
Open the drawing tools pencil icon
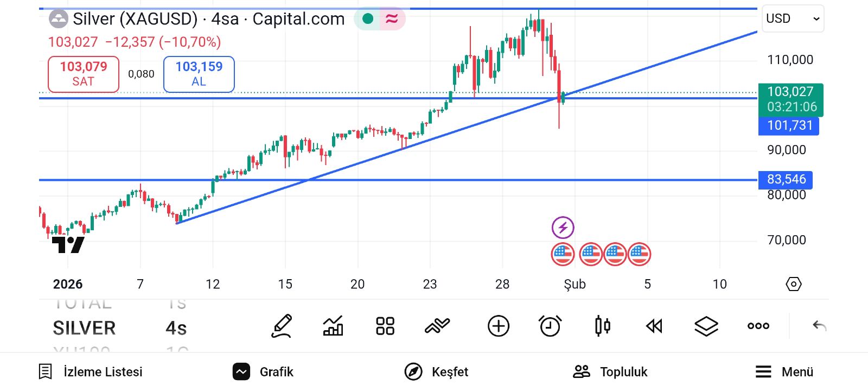[282, 326]
